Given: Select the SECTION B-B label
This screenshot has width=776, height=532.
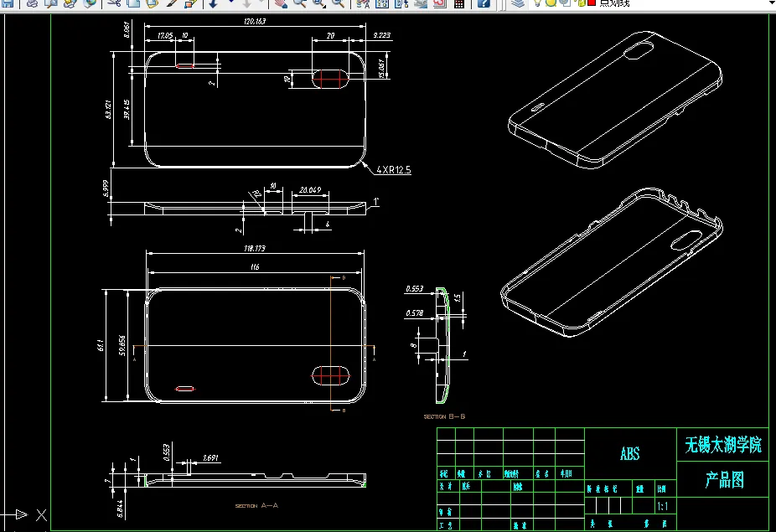Looking at the screenshot, I should tap(444, 416).
